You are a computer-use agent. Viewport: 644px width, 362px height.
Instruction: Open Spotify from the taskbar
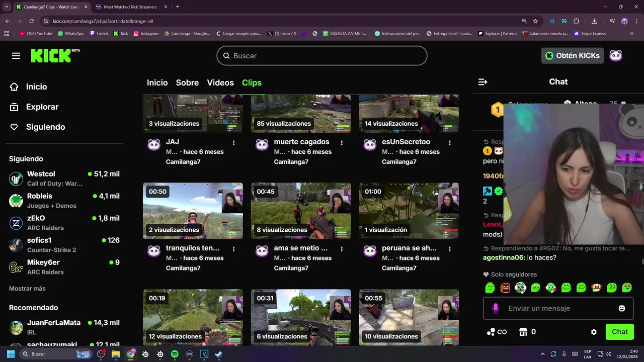pyautogui.click(x=175, y=354)
